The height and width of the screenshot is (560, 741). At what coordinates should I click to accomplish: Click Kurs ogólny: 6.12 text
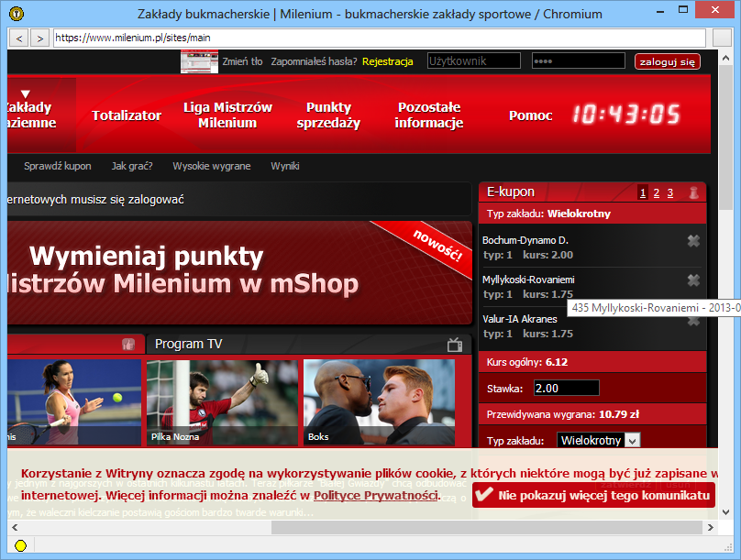[x=527, y=362]
